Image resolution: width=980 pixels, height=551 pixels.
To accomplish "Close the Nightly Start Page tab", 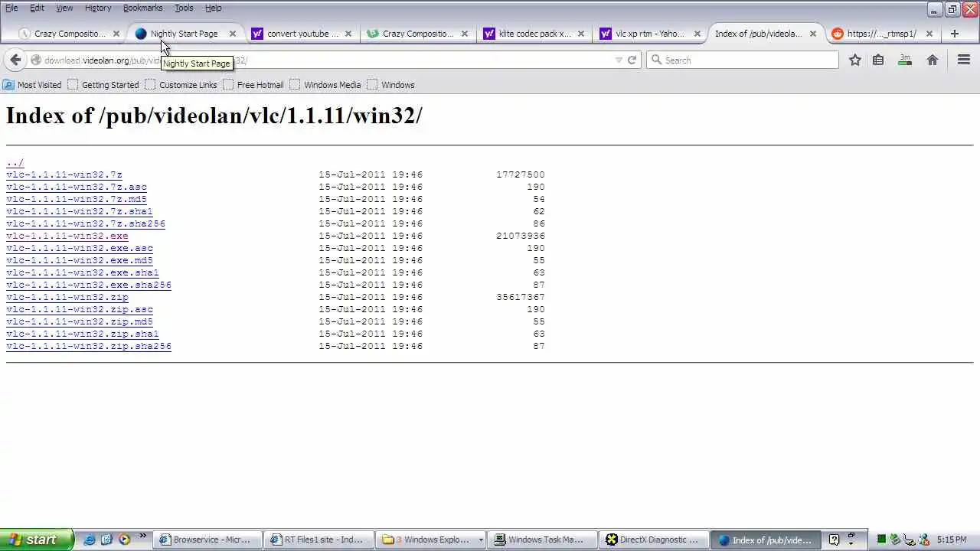I will coord(233,34).
